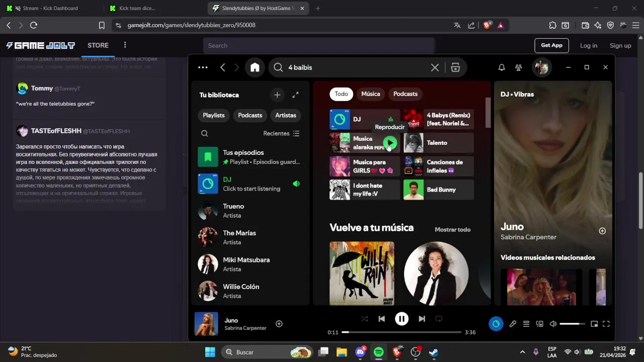Image resolution: width=644 pixels, height=362 pixels.
Task: Add Juno to library in bottom bar
Action: pos(279,324)
